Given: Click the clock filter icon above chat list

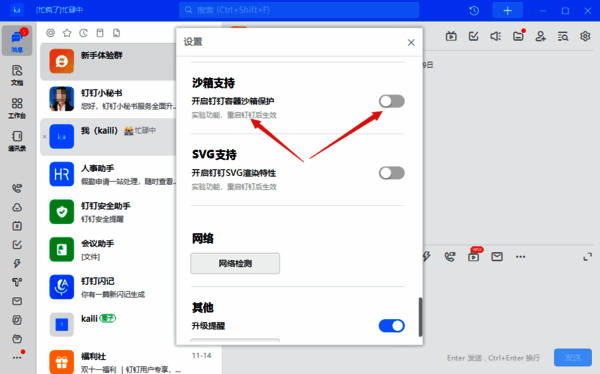Looking at the screenshot, I should click(x=83, y=33).
